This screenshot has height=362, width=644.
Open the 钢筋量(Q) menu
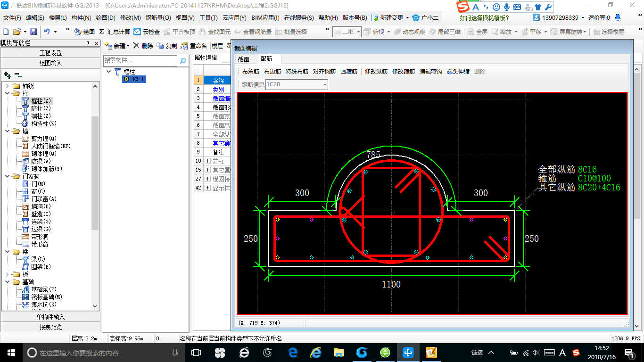point(158,18)
